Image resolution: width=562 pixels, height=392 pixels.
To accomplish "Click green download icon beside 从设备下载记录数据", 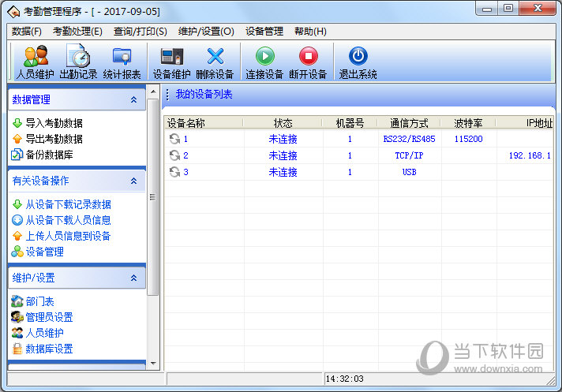I will point(17,204).
